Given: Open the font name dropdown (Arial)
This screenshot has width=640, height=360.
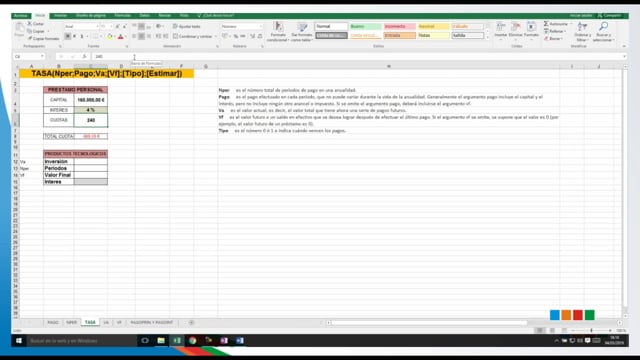Looking at the screenshot, I should tap(97, 27).
